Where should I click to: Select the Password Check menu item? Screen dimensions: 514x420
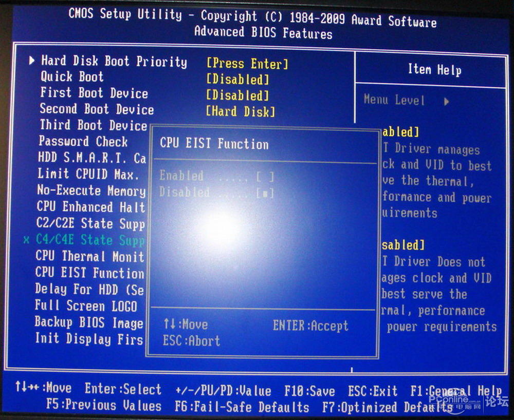click(x=83, y=142)
